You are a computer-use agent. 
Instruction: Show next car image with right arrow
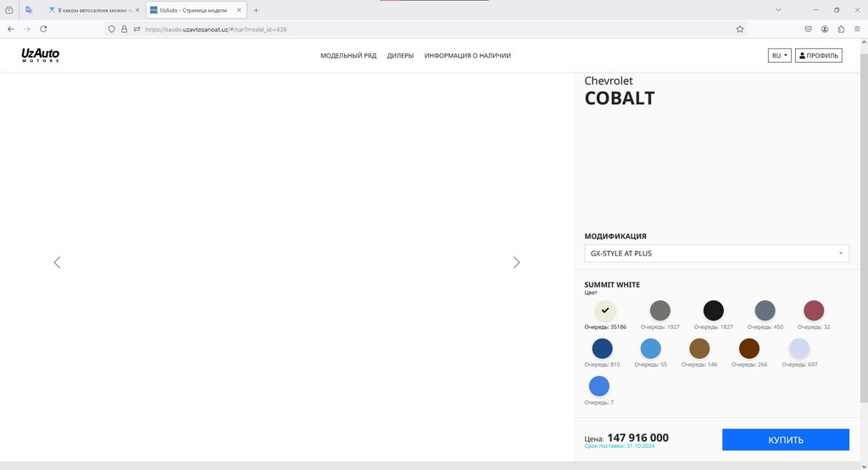[516, 263]
